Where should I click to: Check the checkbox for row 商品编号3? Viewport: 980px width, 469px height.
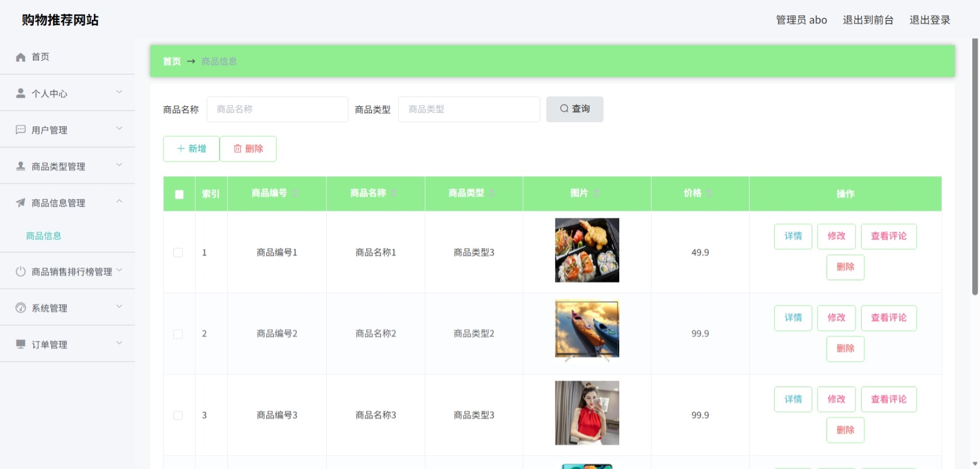[x=178, y=415]
